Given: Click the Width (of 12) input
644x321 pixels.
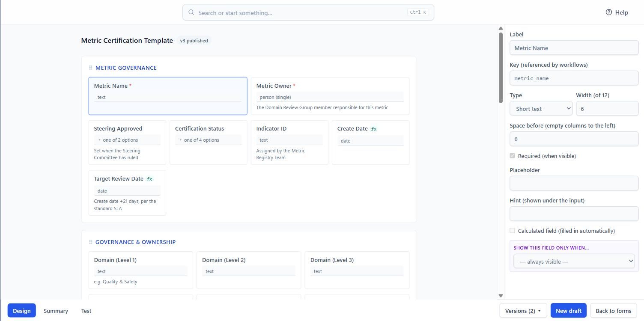Looking at the screenshot, I should 607,109.
